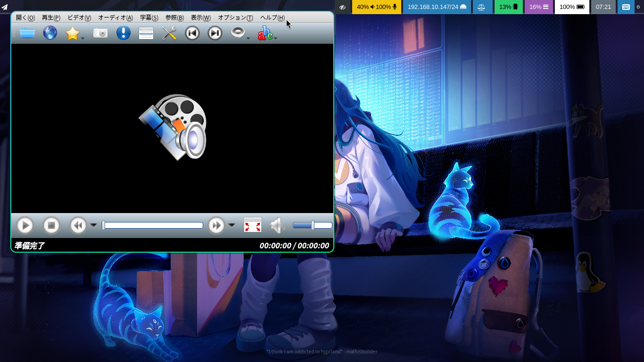
Task: Click the keyboard icon in top bar
Action: pyautogui.click(x=626, y=7)
